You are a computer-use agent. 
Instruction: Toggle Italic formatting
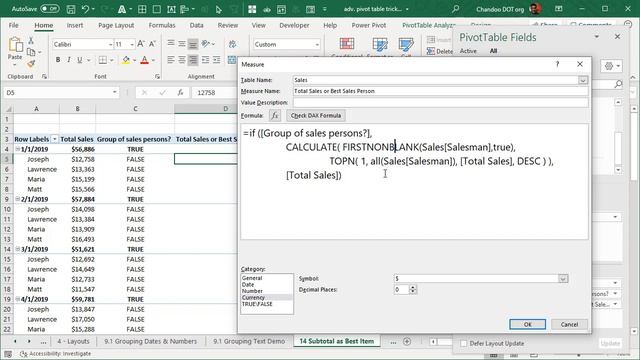69,60
